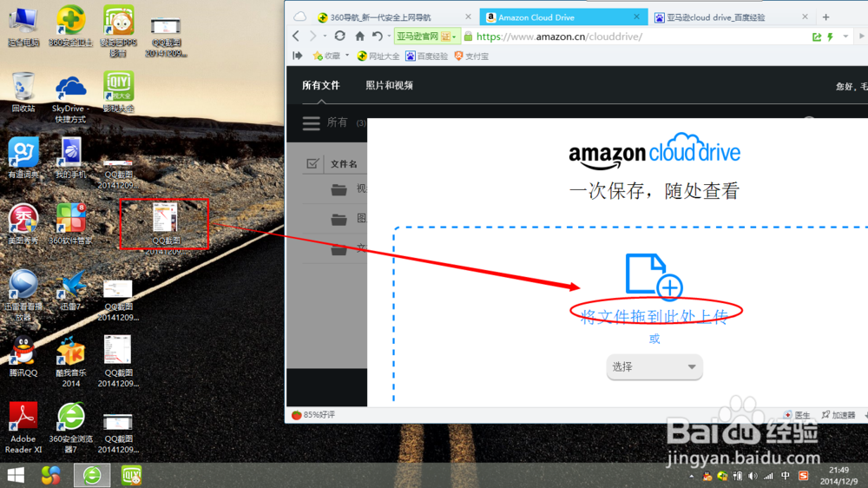The height and width of the screenshot is (488, 868).
Task: Launch 有道词典 from the desktop
Action: (23, 158)
